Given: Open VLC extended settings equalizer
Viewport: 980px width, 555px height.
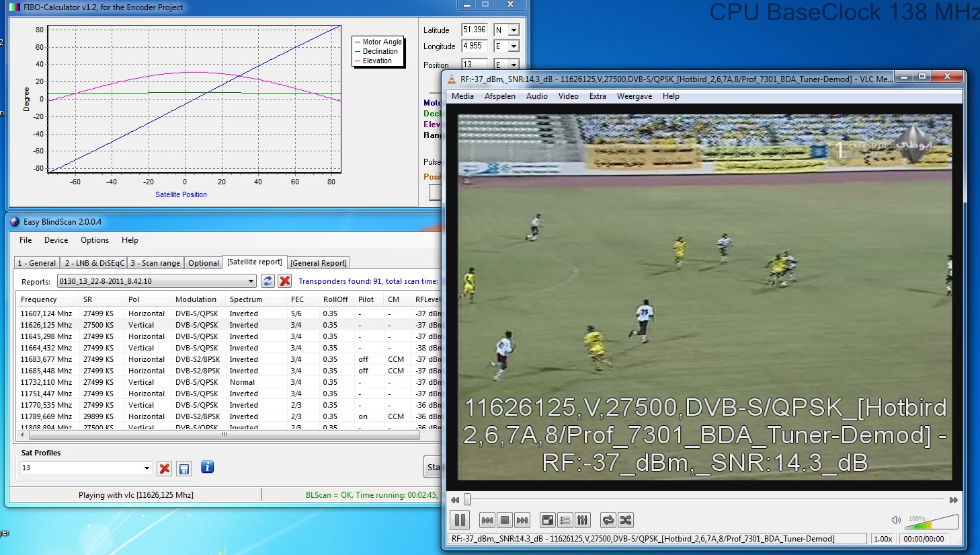Looking at the screenshot, I should [x=583, y=520].
